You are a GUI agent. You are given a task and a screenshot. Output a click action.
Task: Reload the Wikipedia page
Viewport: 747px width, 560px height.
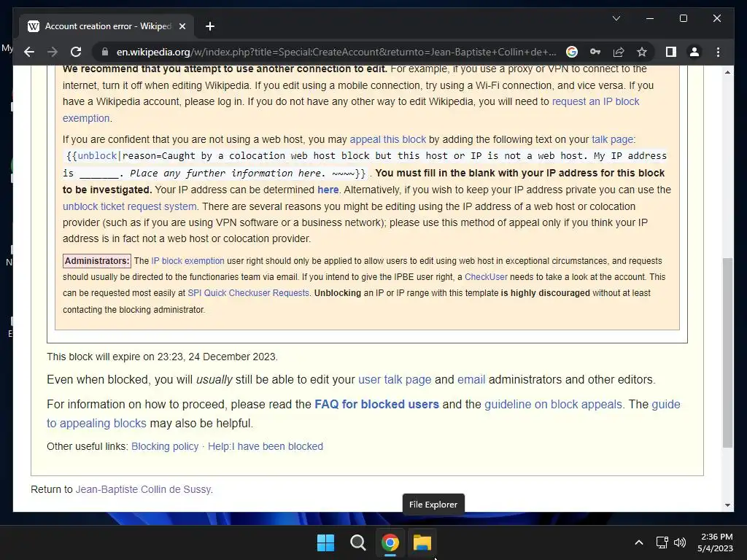tap(76, 52)
